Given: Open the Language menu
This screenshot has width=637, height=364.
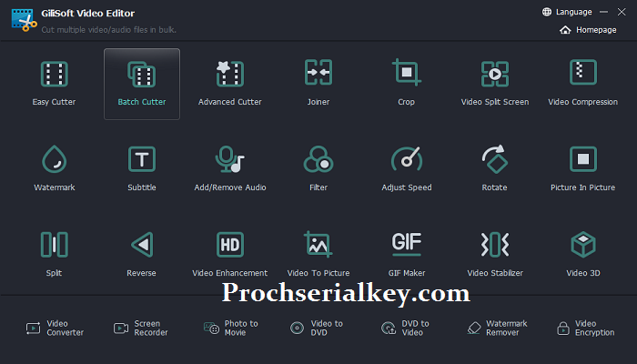Looking at the screenshot, I should click(x=567, y=12).
